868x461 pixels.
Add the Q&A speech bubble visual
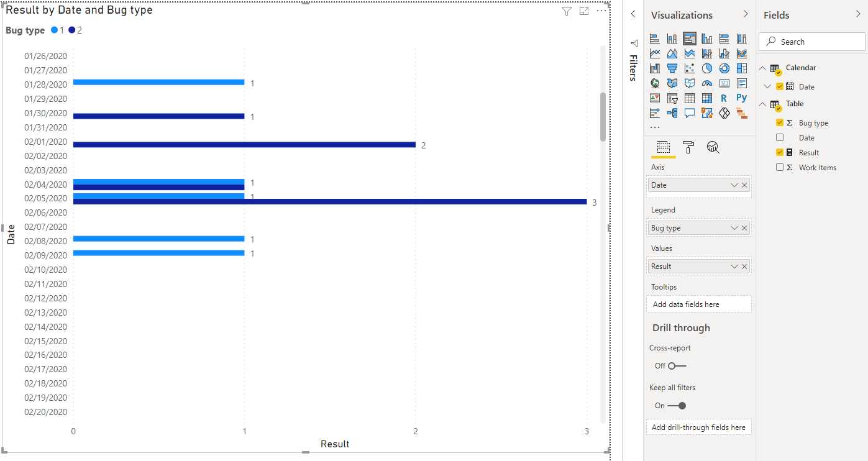click(690, 113)
